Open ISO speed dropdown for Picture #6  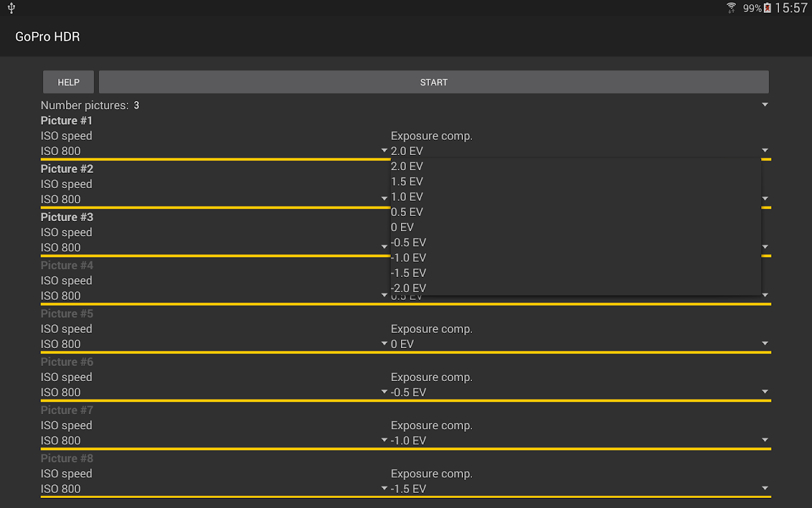tap(214, 392)
